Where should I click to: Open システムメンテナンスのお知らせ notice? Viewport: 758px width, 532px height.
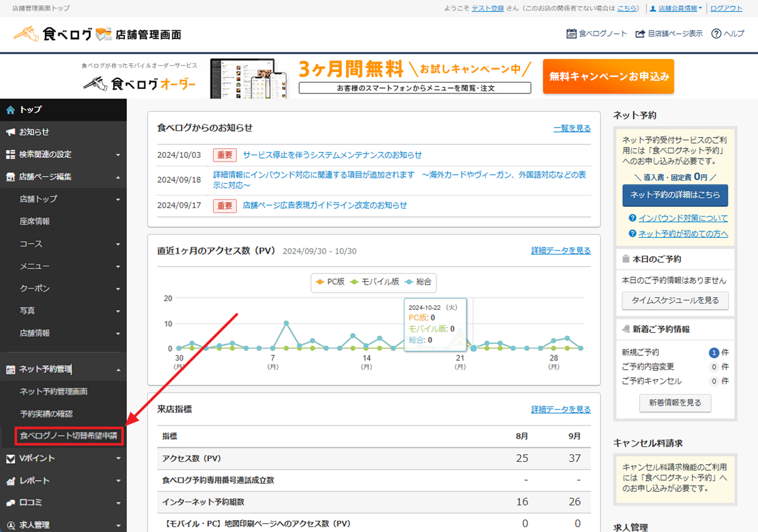pyautogui.click(x=332, y=155)
